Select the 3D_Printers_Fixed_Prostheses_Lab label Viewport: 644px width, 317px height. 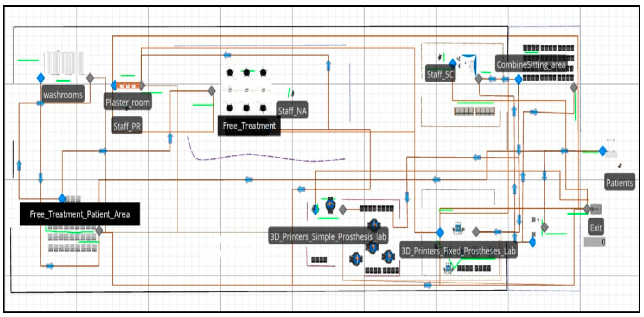pyautogui.click(x=458, y=250)
